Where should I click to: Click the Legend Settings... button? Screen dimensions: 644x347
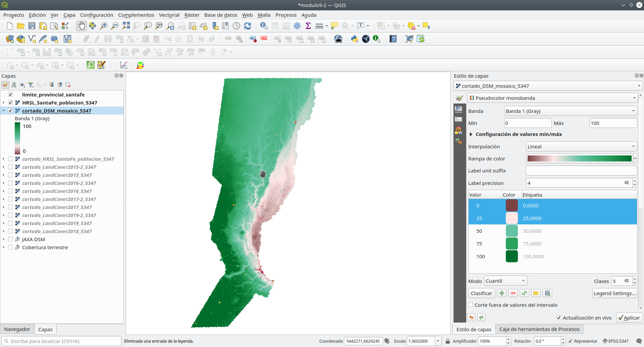click(614, 293)
